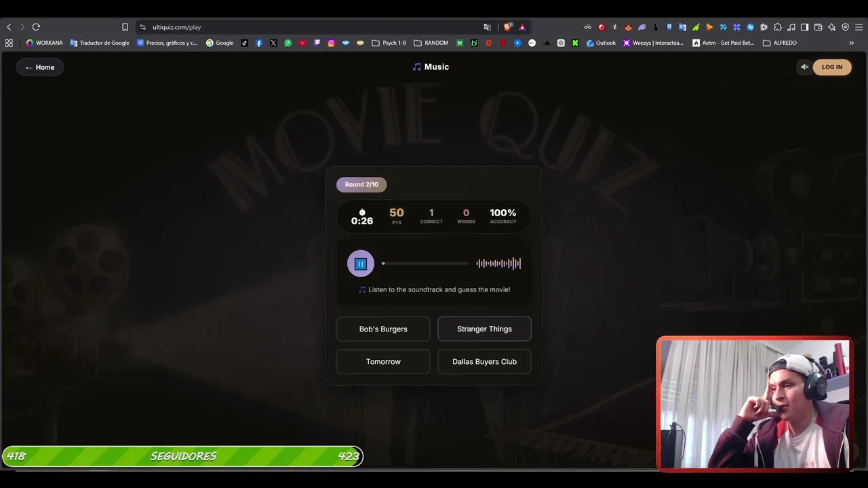Screen dimensions: 868x488
Task: Show more bookmarks with chevron
Action: click(851, 43)
